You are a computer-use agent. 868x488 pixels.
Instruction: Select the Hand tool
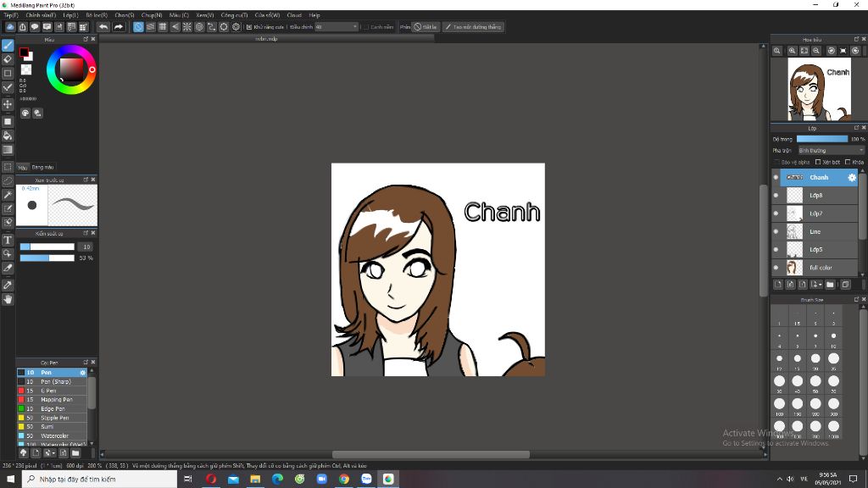8,299
